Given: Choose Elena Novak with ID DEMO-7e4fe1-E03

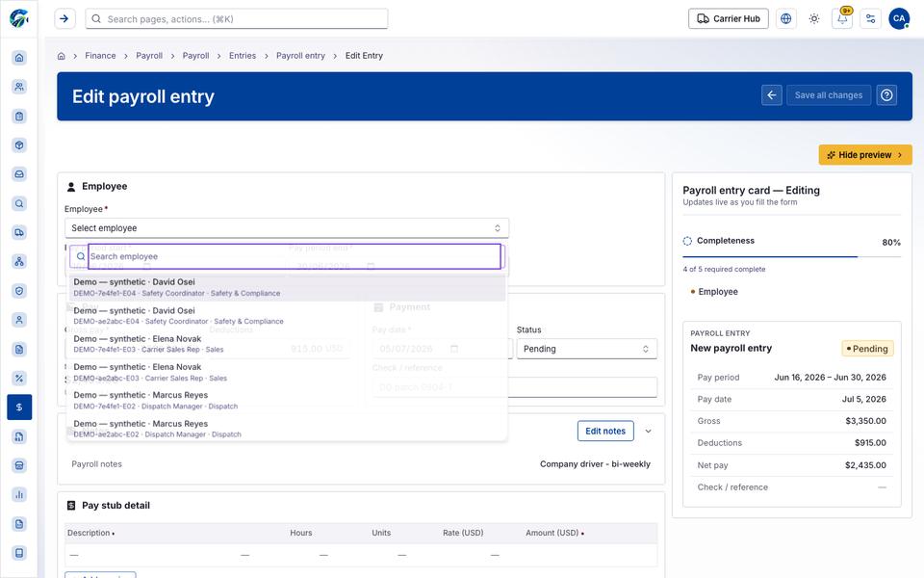Looking at the screenshot, I should 287,344.
